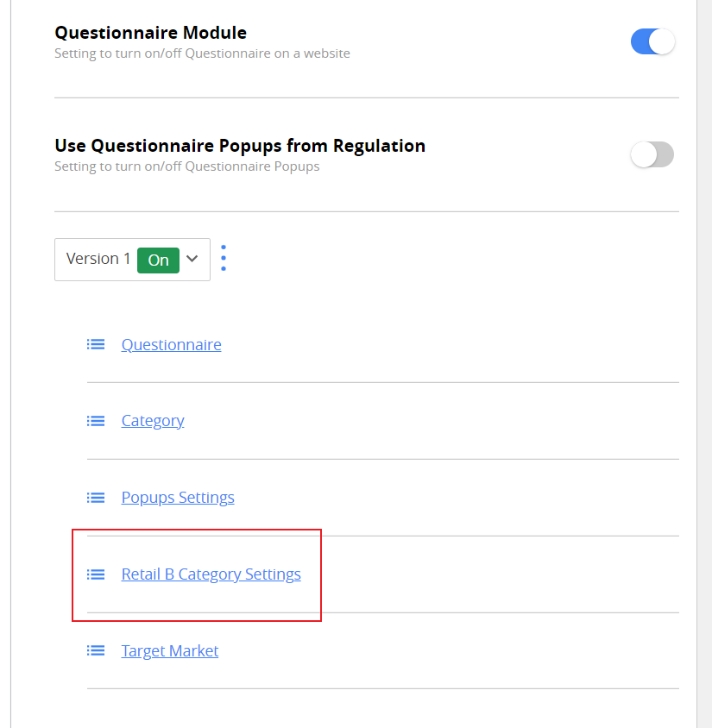
Task: Click the list icon beside Target Market
Action: pyautogui.click(x=96, y=650)
